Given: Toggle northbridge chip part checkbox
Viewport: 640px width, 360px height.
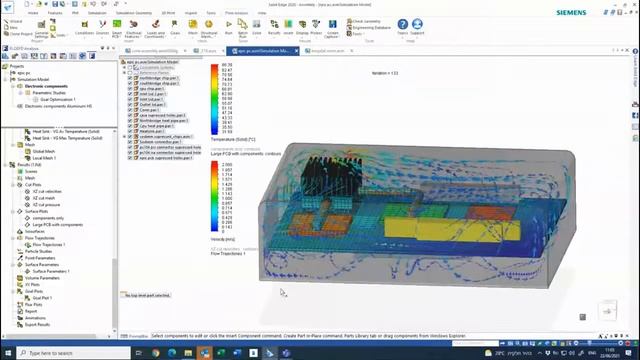Looking at the screenshot, I should [x=130, y=78].
